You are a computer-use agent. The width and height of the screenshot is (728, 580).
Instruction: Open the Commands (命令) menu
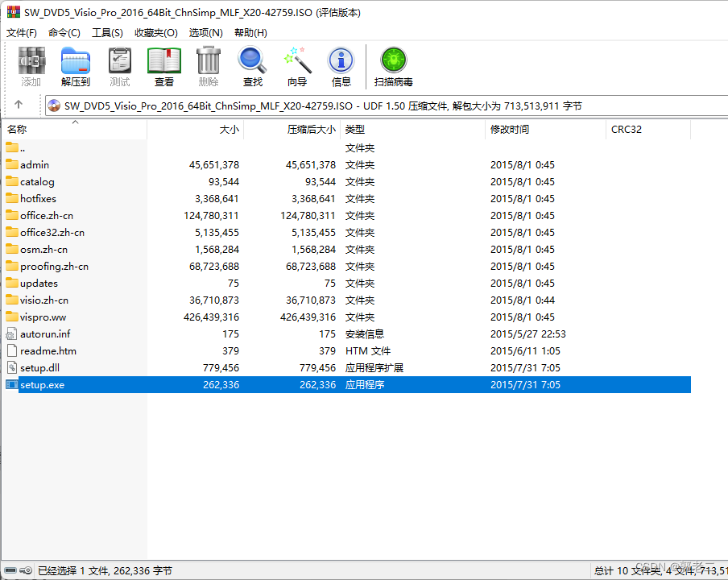[x=64, y=32]
